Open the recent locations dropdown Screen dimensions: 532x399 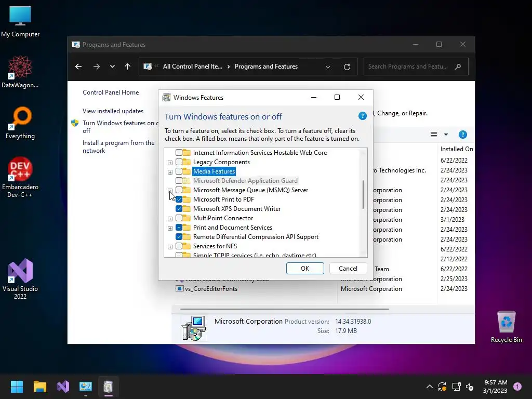pos(112,66)
